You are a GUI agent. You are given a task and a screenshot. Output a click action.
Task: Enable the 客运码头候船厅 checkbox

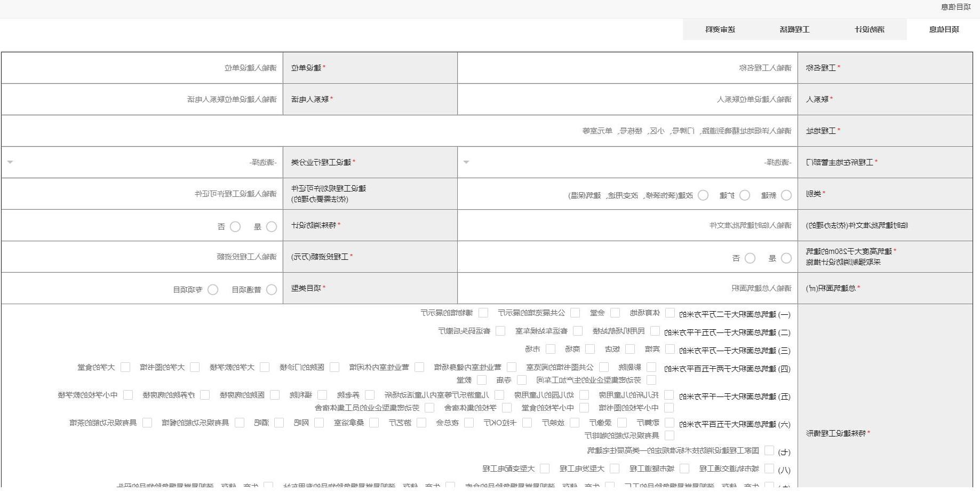(500, 331)
